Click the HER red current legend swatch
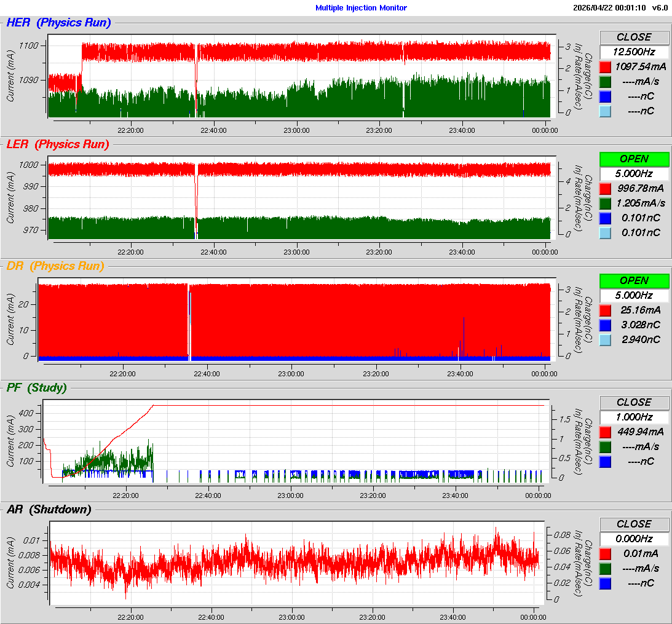The height and width of the screenshot is (624, 672). pyautogui.click(x=605, y=66)
